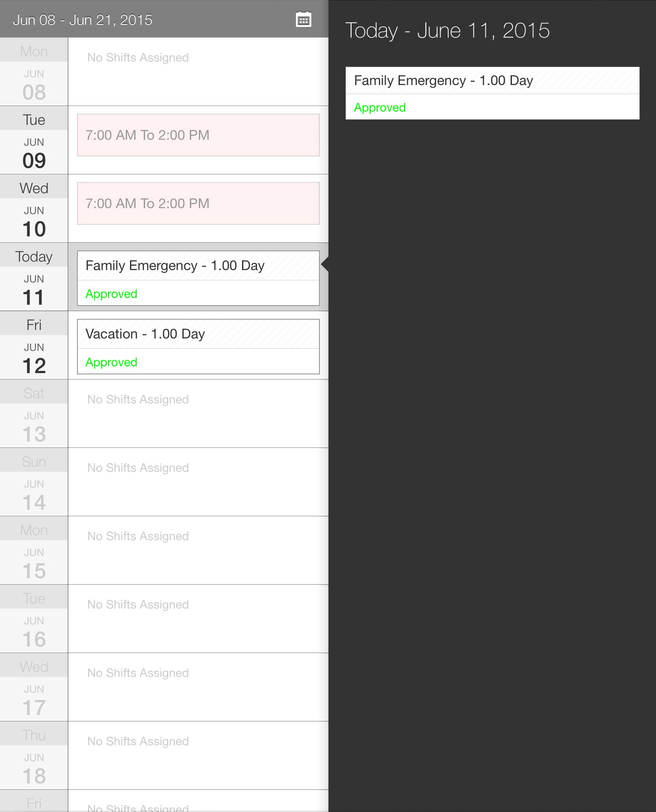Click Saturday's No Shifts Assigned row
The image size is (656, 812).
[198, 414]
